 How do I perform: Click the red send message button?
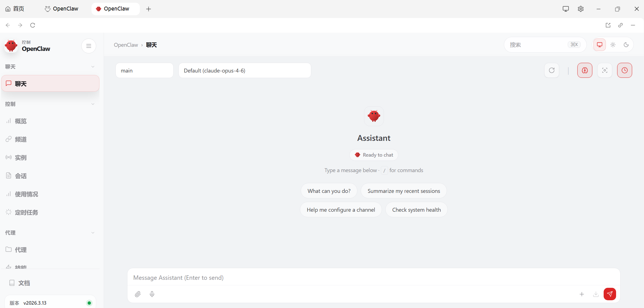(610, 294)
